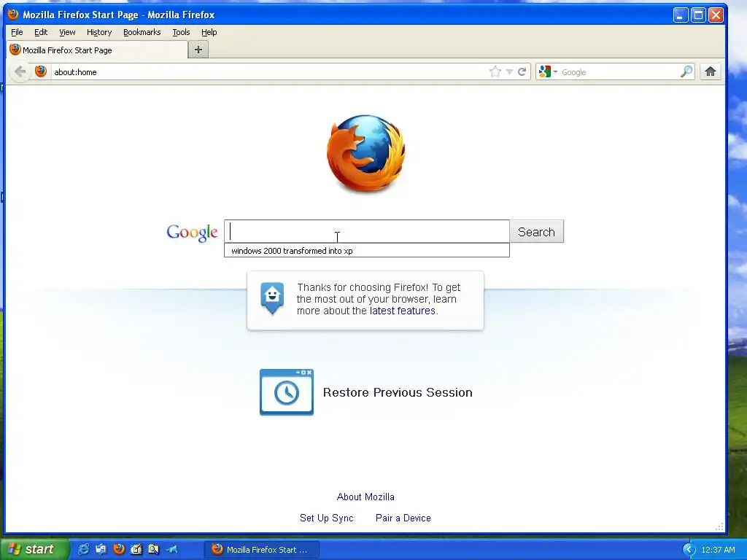Open the Google search engine selector
Viewport: 747px width, 560px height.
point(548,72)
